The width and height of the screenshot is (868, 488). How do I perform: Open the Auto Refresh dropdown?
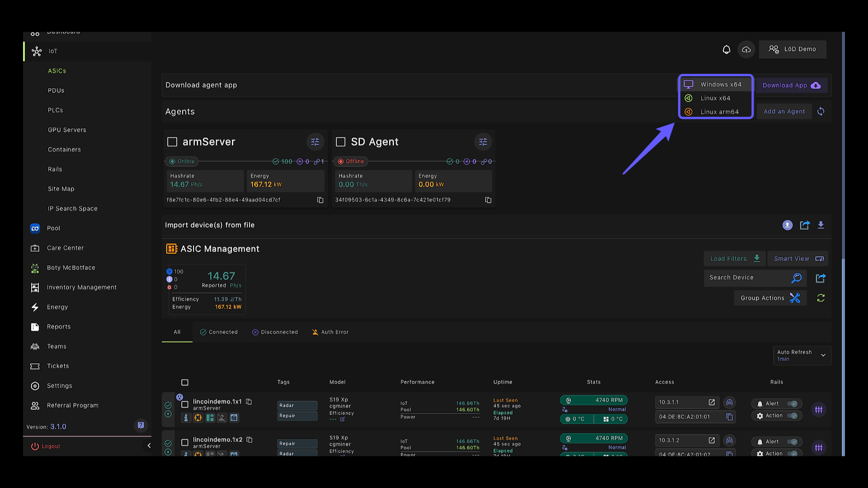[x=802, y=356]
